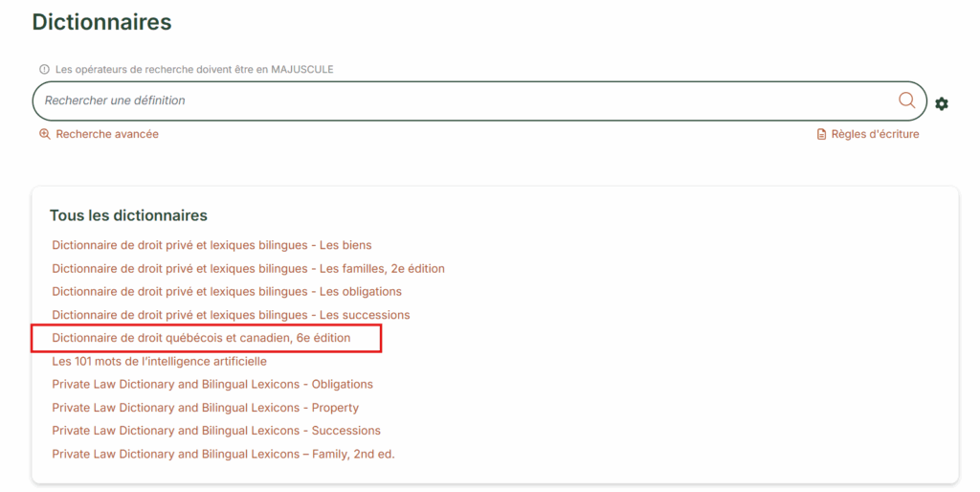
Task: Open the 'Règles d'écriture' link
Action: pos(875,134)
